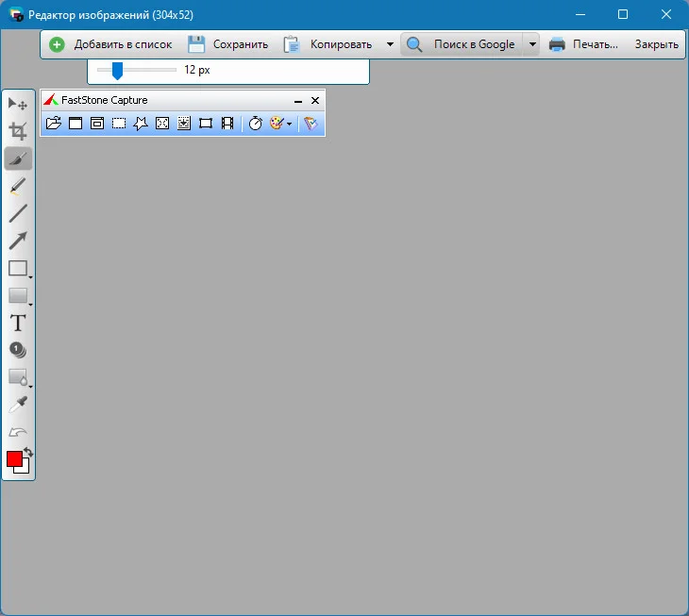The height and width of the screenshot is (616, 689).
Task: Pick the Text tool (T icon)
Action: coord(18,324)
